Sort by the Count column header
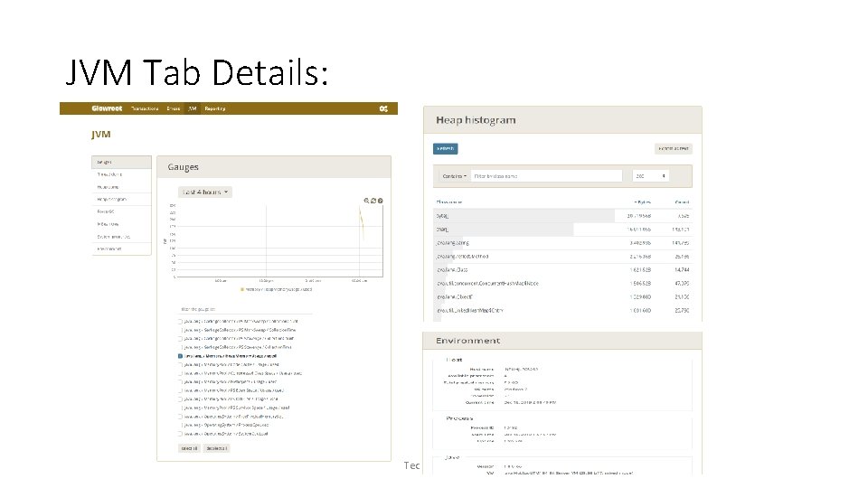The image size is (868, 488). (682, 202)
